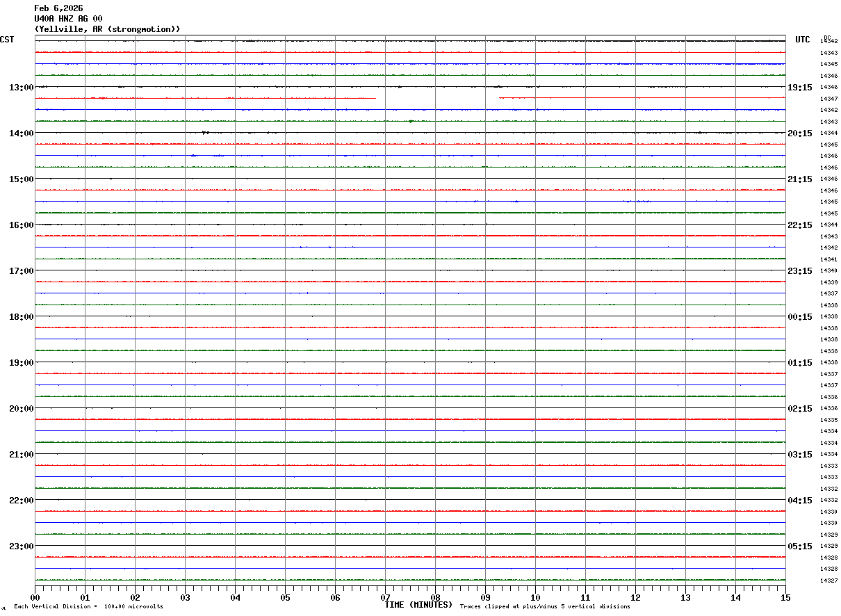Select the 17:00 CST row label
The height and width of the screenshot is (616, 841).
[x=22, y=271]
